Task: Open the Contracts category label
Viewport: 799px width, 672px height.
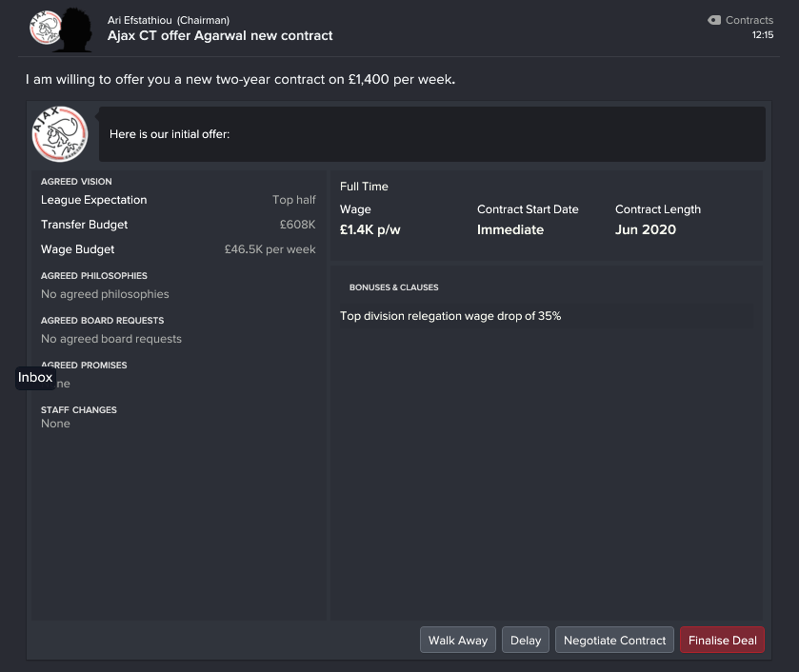Action: [749, 20]
